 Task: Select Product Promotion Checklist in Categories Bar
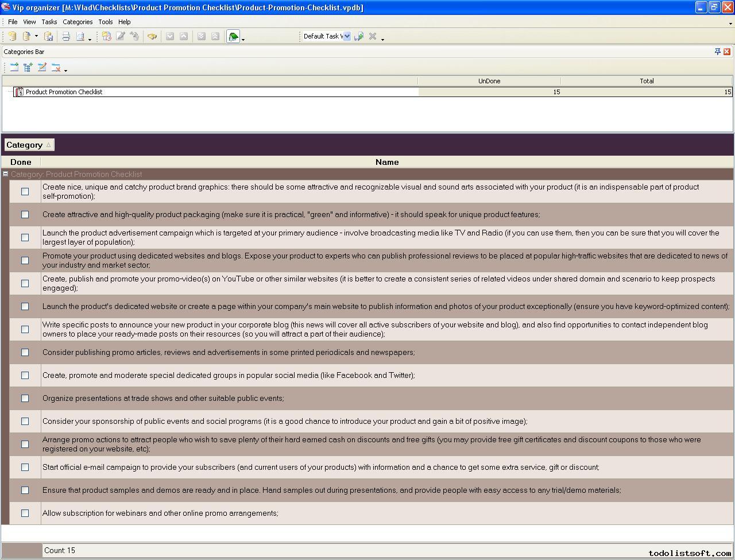(64, 92)
